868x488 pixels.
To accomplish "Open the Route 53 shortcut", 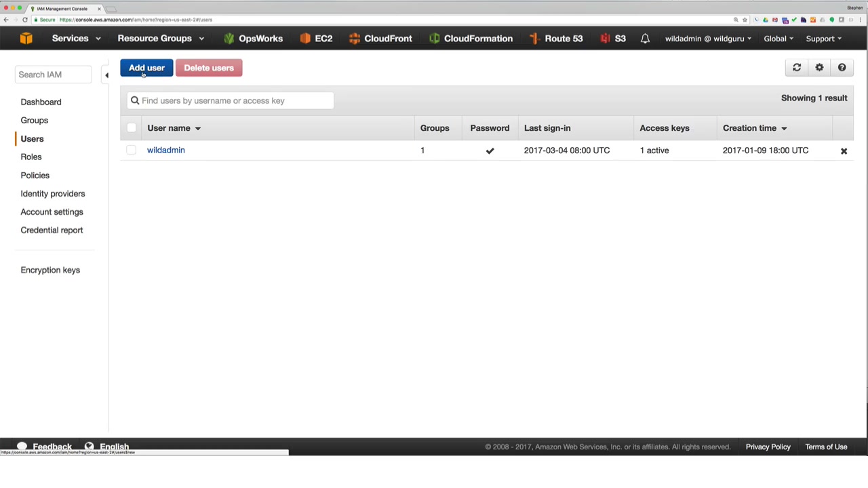I will click(556, 39).
